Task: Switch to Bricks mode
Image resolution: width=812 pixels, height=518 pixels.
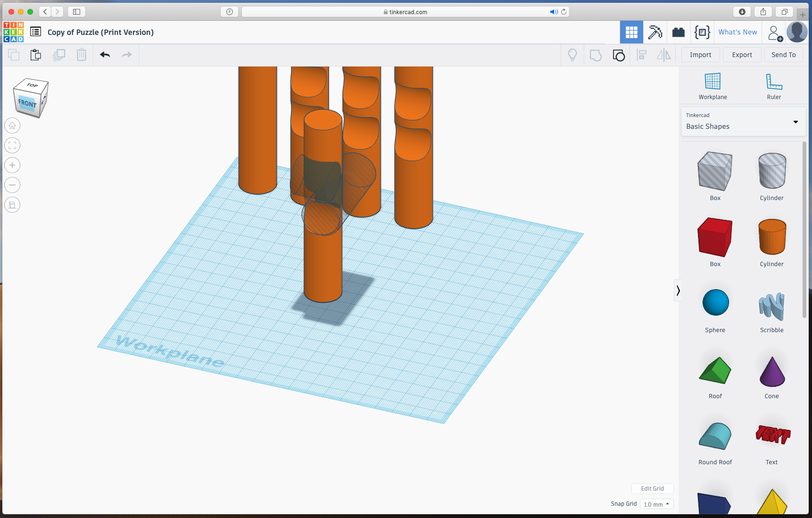Action: pos(679,32)
